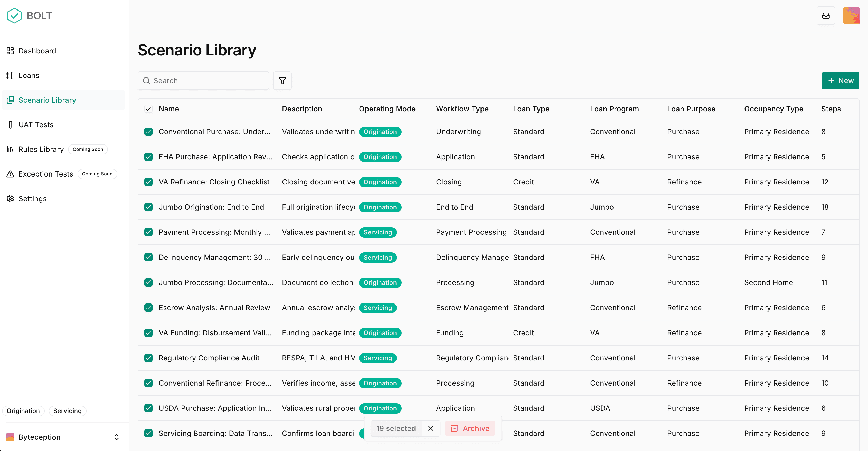Click the UAT Tests test-tube icon
868x451 pixels.
tap(10, 124)
